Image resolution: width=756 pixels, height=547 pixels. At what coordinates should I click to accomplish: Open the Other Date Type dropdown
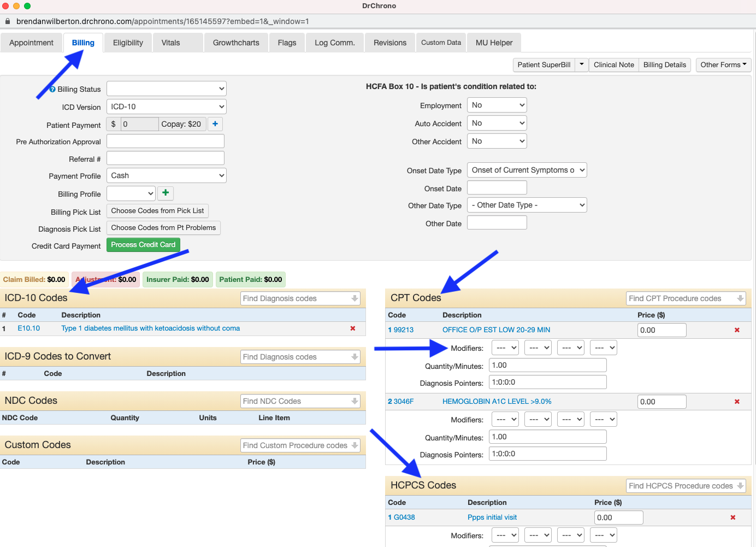coord(527,205)
